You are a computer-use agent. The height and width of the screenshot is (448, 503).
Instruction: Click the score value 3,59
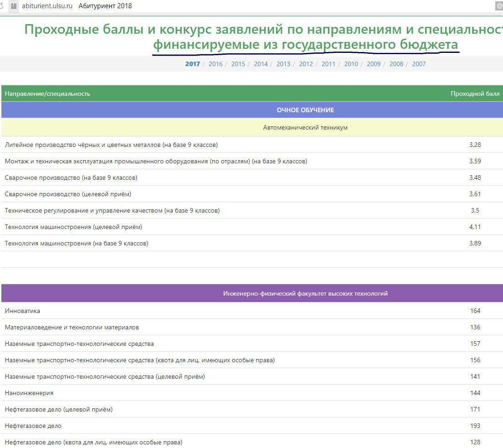point(475,161)
